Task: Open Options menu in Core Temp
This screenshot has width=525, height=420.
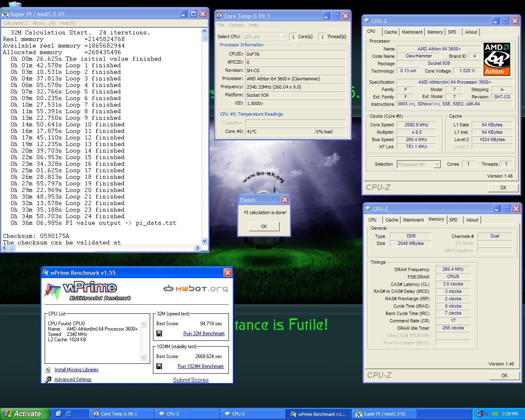Action: pyautogui.click(x=237, y=25)
